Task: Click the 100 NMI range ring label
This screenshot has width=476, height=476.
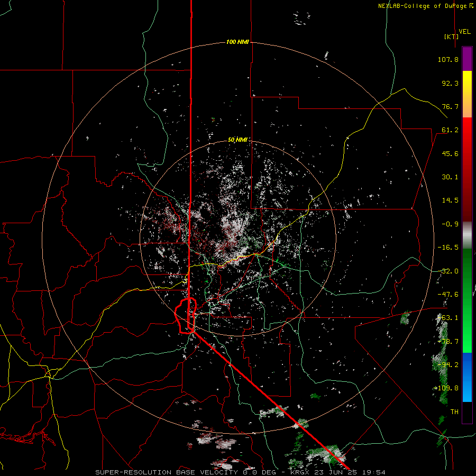Action: pos(237,42)
